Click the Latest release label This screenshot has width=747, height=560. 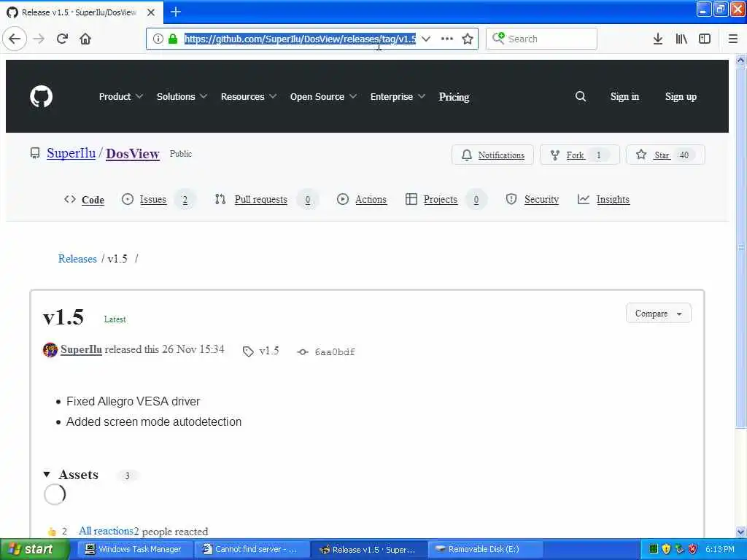115,319
